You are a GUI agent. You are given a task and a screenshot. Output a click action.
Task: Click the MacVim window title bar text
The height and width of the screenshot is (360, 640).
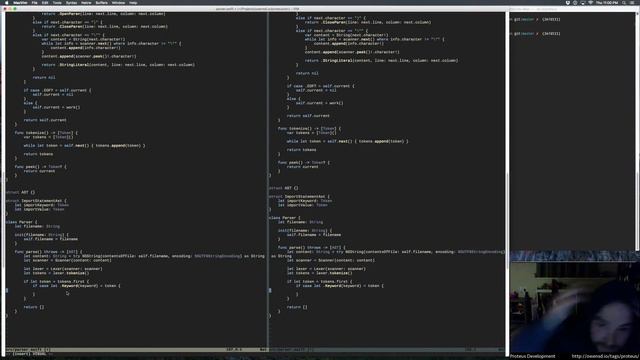tap(258, 9)
